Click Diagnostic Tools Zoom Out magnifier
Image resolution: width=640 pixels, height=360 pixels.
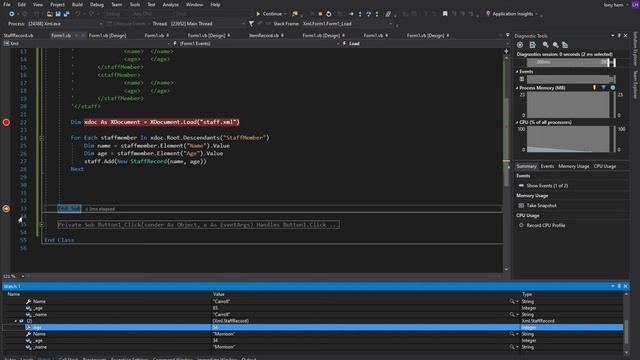point(556,45)
